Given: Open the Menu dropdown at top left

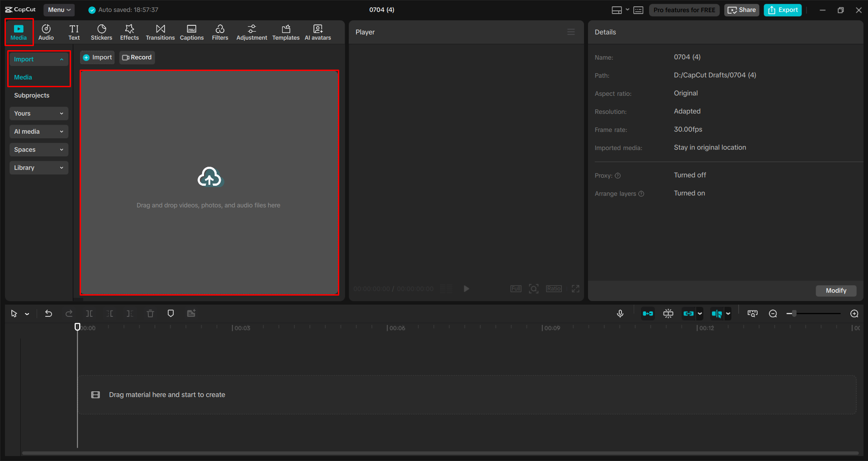Looking at the screenshot, I should click(x=59, y=9).
